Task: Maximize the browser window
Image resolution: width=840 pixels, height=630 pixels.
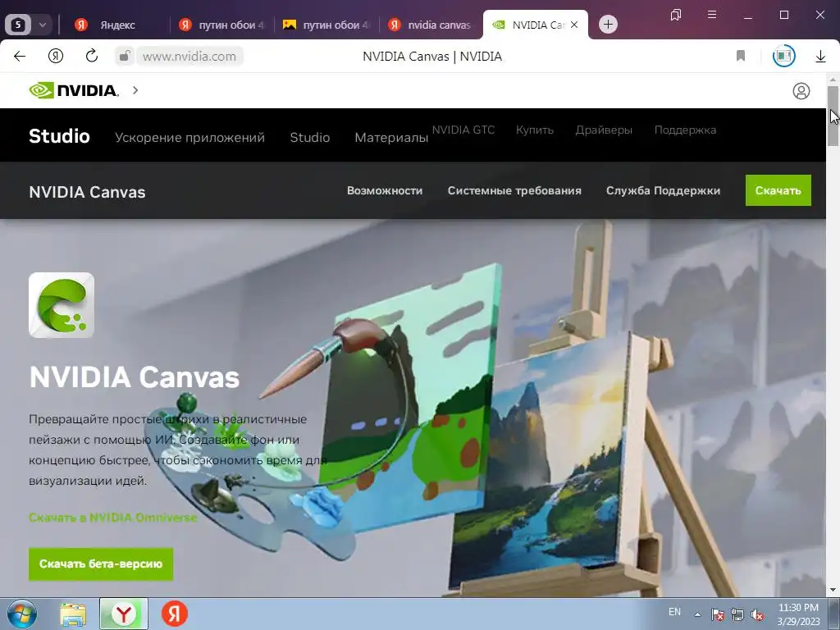Action: click(783, 15)
